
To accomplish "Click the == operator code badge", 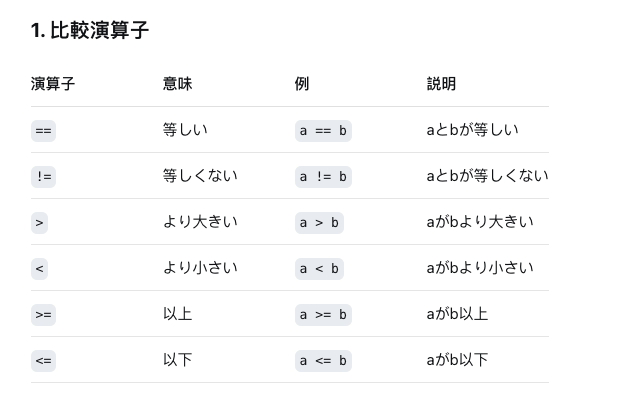I will pos(43,131).
